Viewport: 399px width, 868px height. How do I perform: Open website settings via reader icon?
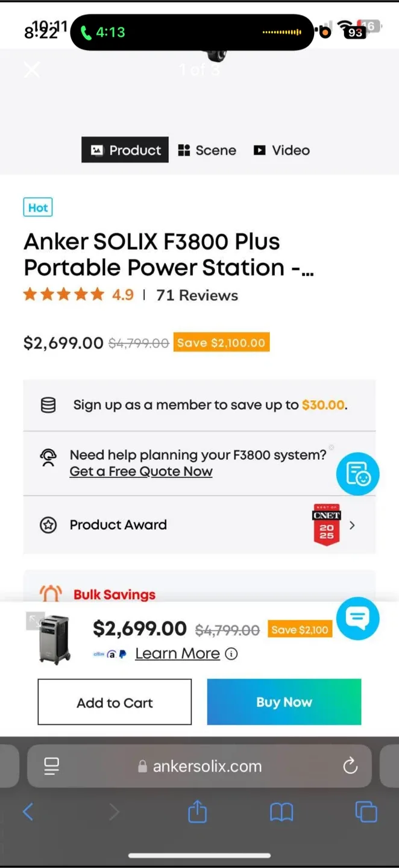[x=51, y=766]
